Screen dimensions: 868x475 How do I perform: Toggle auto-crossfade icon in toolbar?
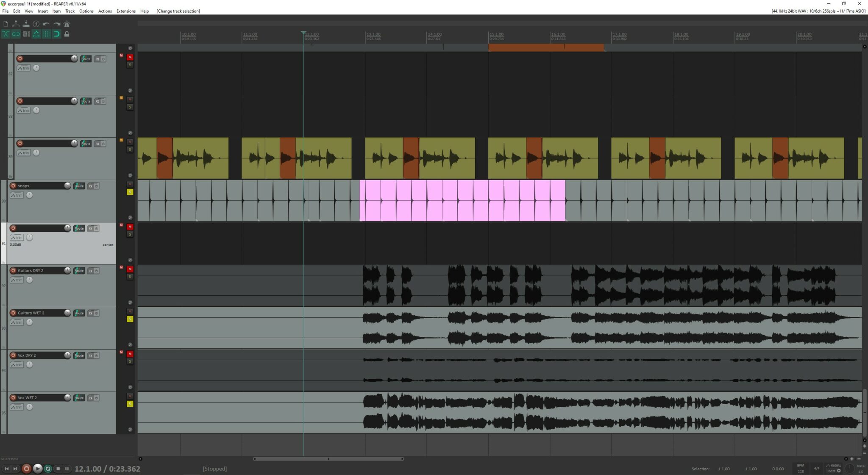pyautogui.click(x=6, y=34)
